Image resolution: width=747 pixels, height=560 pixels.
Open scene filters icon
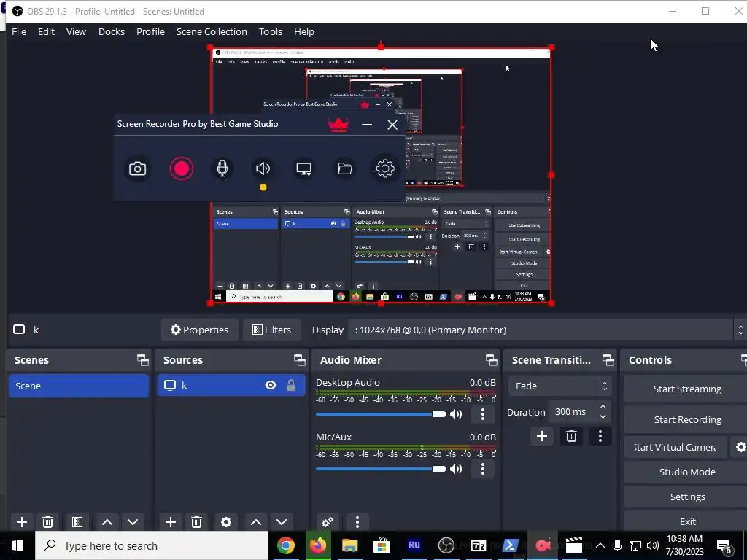pos(77,522)
